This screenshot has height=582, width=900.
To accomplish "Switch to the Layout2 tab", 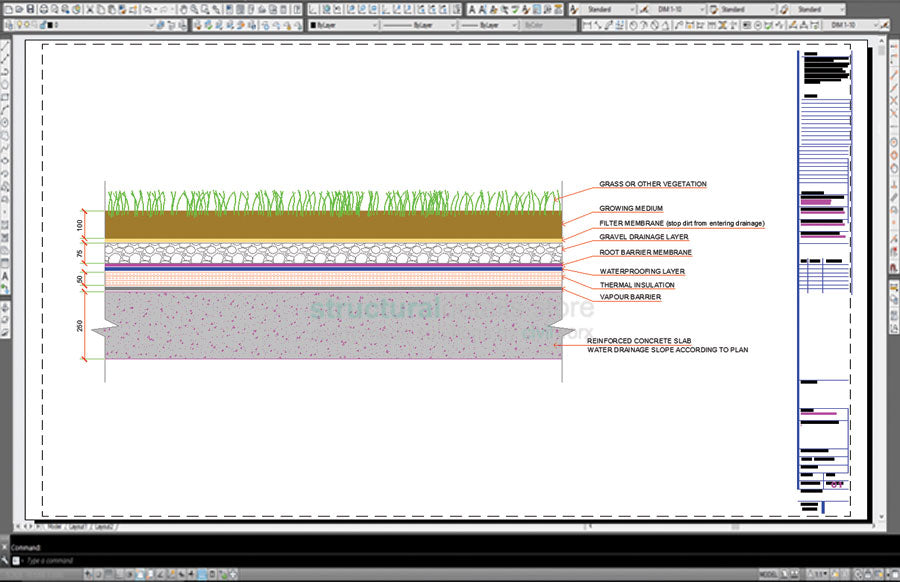I will (104, 525).
